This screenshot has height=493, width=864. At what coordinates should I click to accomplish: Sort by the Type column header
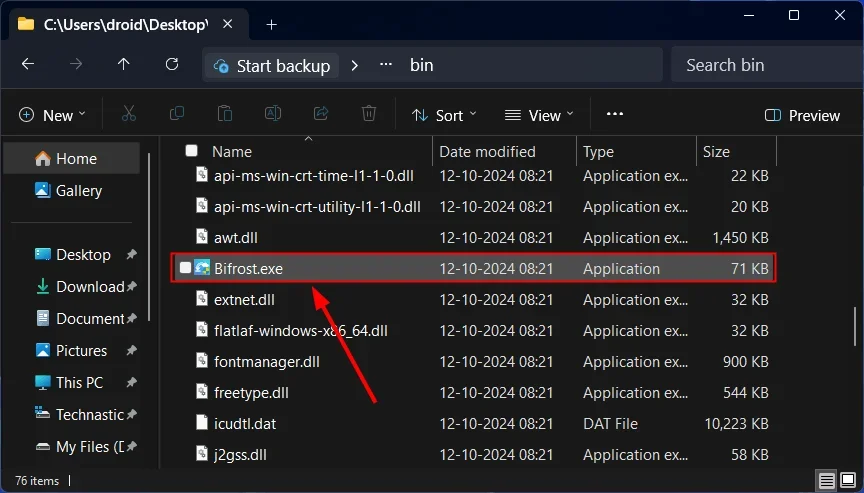pyautogui.click(x=598, y=151)
